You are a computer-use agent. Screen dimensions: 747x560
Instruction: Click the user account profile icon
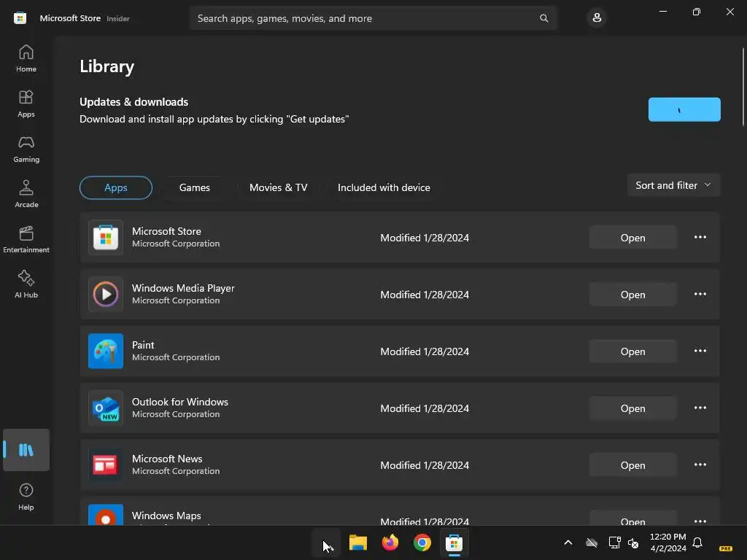[597, 18]
